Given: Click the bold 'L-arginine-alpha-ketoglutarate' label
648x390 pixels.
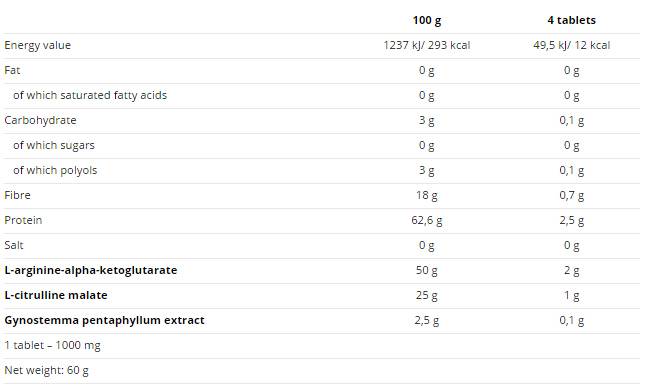Looking at the screenshot, I should [91, 270].
